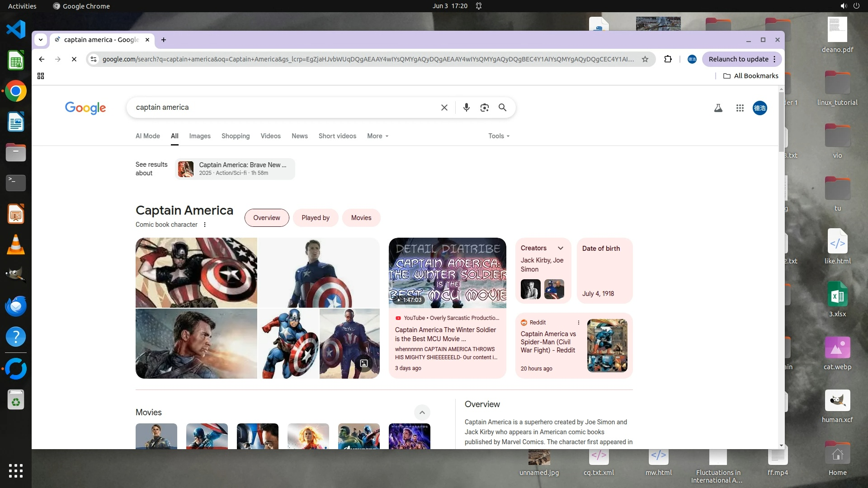Stop page loading in toolbar
This screenshot has height=488, width=868.
(74, 59)
